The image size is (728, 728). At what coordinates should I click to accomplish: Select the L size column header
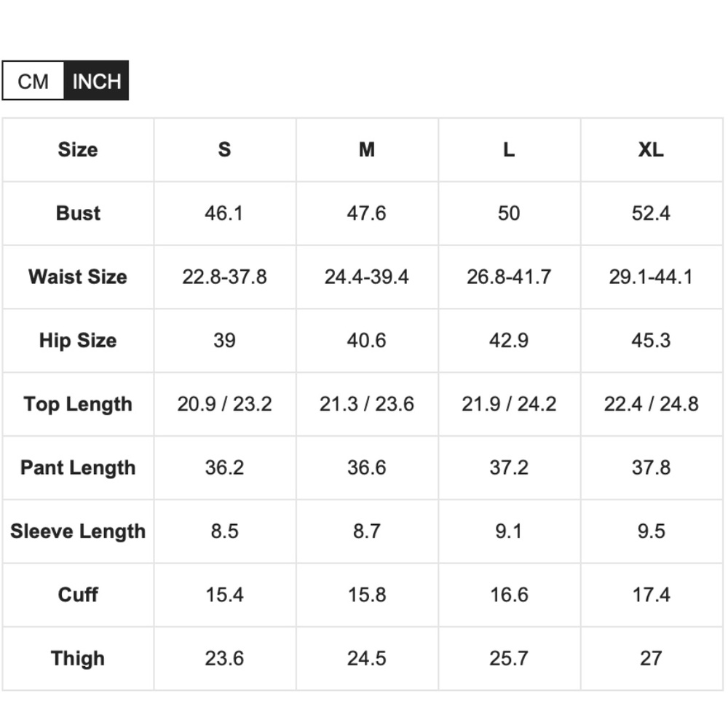509,150
